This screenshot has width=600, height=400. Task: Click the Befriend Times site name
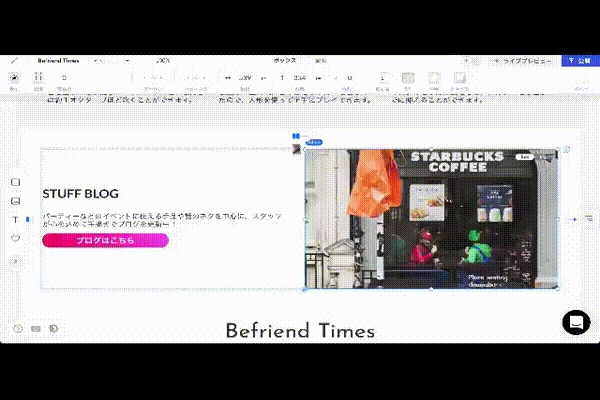click(58, 61)
